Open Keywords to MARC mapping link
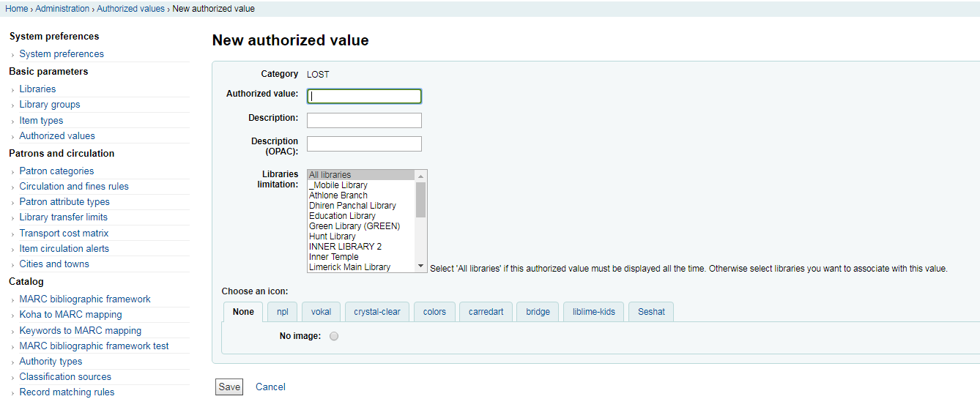Image resolution: width=980 pixels, height=399 pixels. click(x=81, y=331)
